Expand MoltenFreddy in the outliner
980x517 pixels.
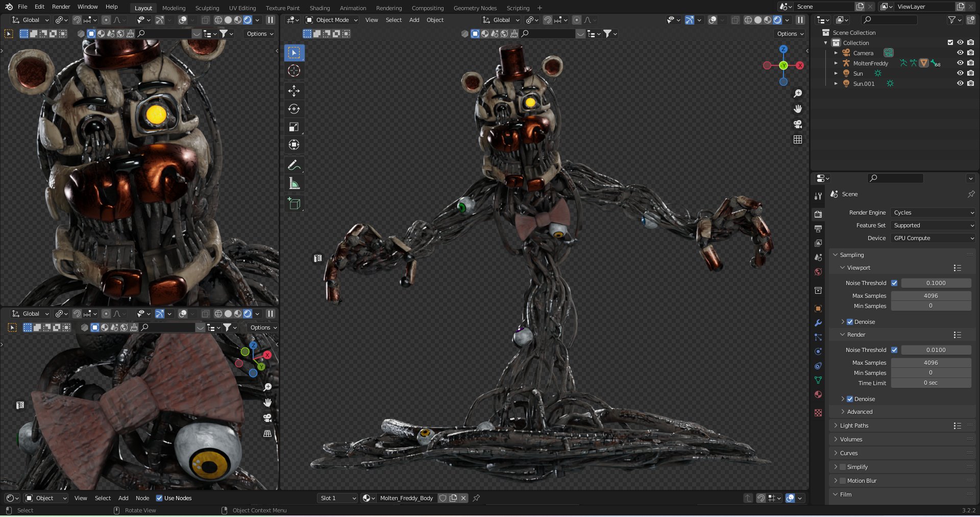(x=836, y=63)
